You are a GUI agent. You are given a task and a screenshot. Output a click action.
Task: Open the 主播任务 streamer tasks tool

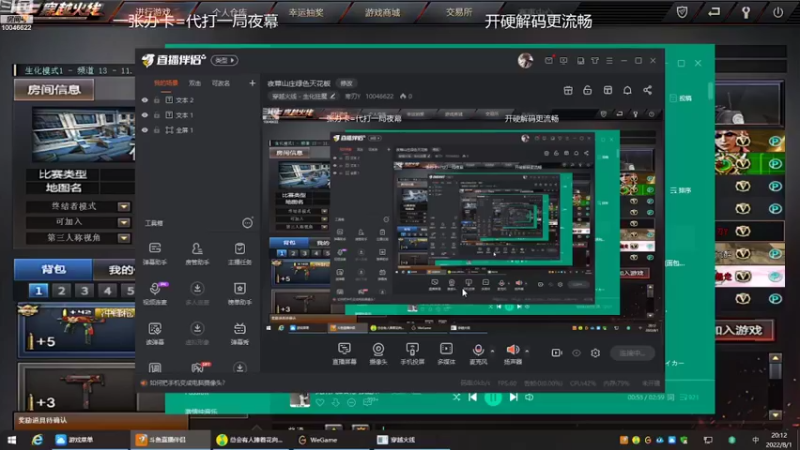(x=239, y=254)
